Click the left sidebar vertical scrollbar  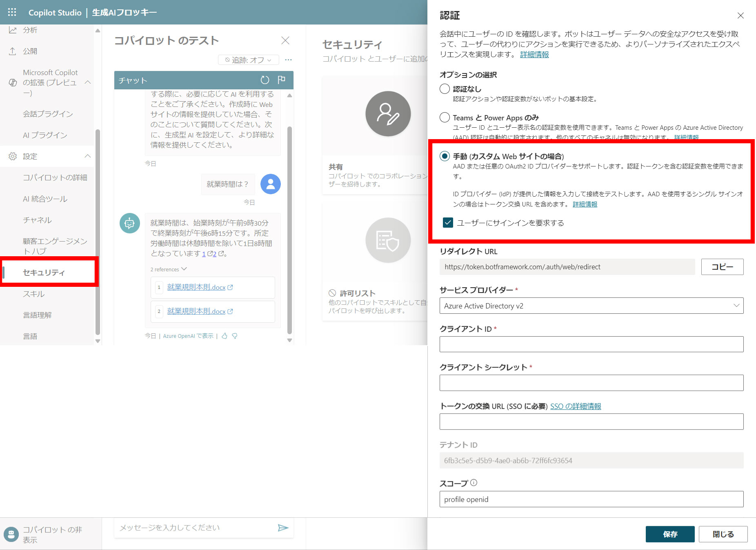pyautogui.click(x=98, y=232)
